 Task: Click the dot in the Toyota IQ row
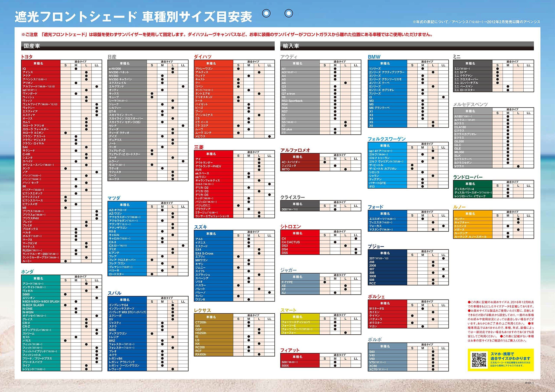pos(76,69)
